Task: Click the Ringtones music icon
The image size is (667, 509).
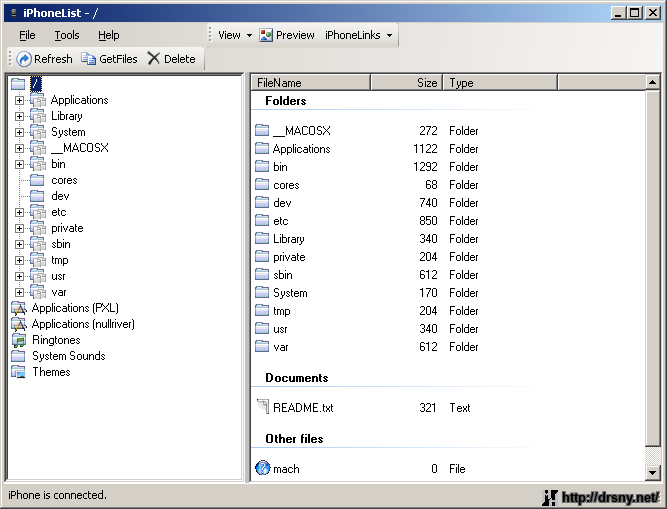Action: pos(18,340)
